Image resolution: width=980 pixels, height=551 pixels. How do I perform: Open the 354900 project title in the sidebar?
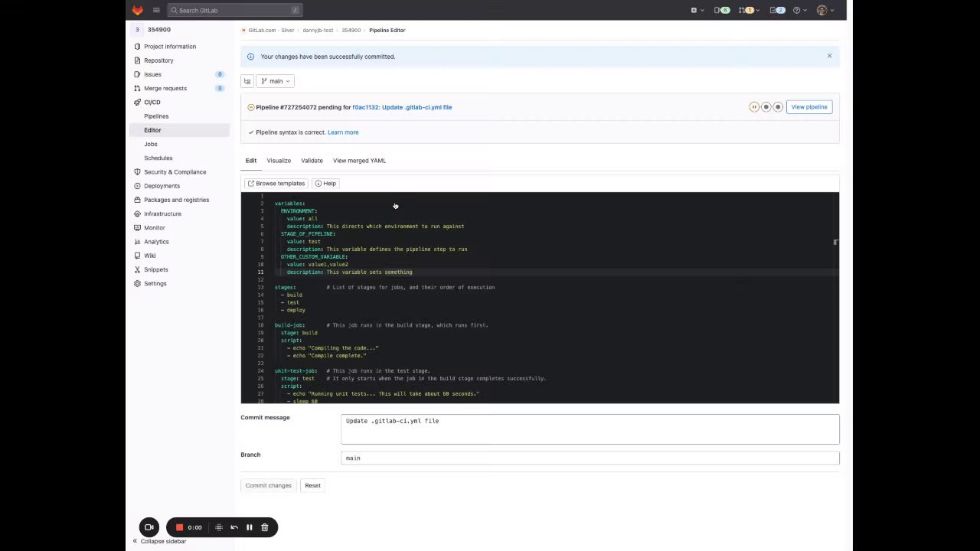click(x=159, y=30)
